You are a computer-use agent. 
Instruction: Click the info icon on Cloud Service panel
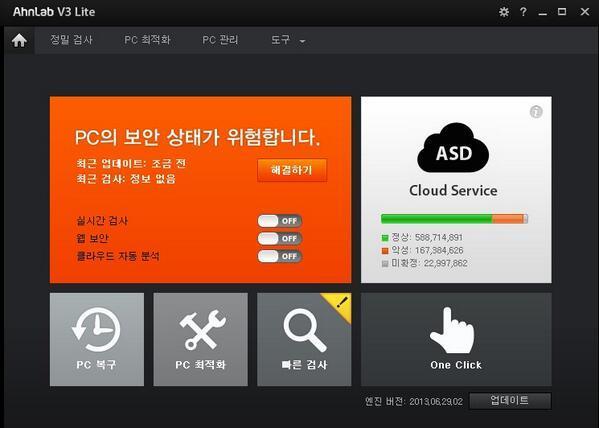click(x=536, y=112)
